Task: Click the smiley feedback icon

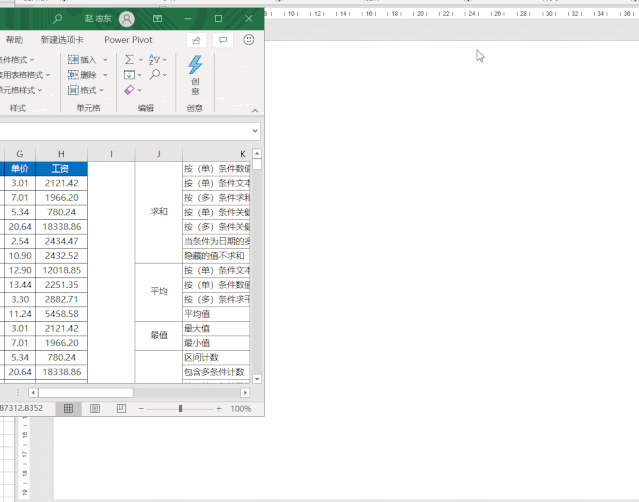Action: 248,40
